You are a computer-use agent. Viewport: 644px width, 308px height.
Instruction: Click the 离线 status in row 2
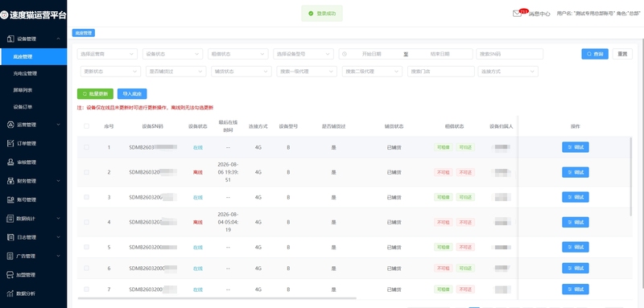click(x=198, y=172)
